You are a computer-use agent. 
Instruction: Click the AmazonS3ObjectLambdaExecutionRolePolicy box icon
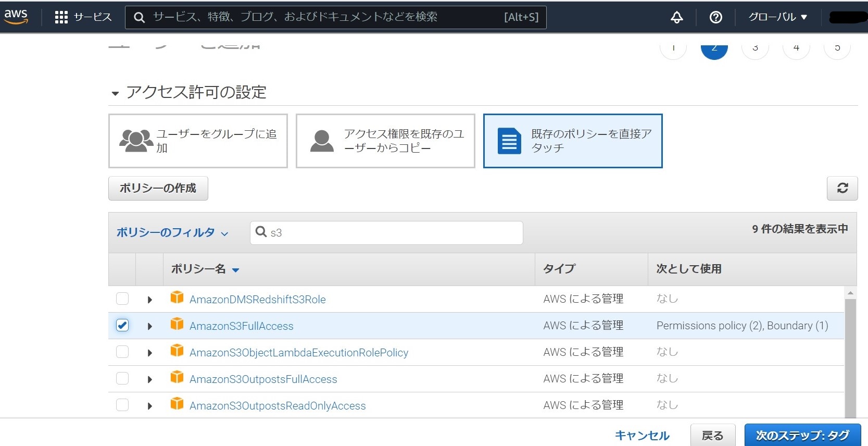177,351
